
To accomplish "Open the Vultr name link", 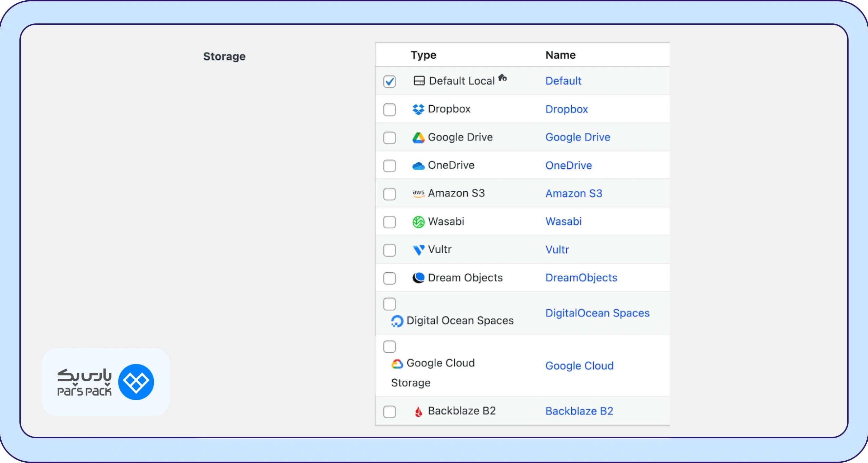I will point(557,250).
